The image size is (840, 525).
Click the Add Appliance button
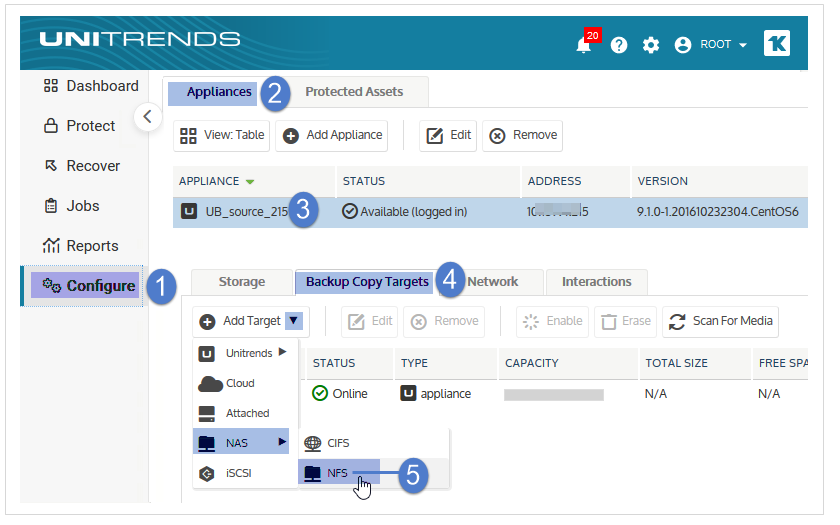pos(332,136)
